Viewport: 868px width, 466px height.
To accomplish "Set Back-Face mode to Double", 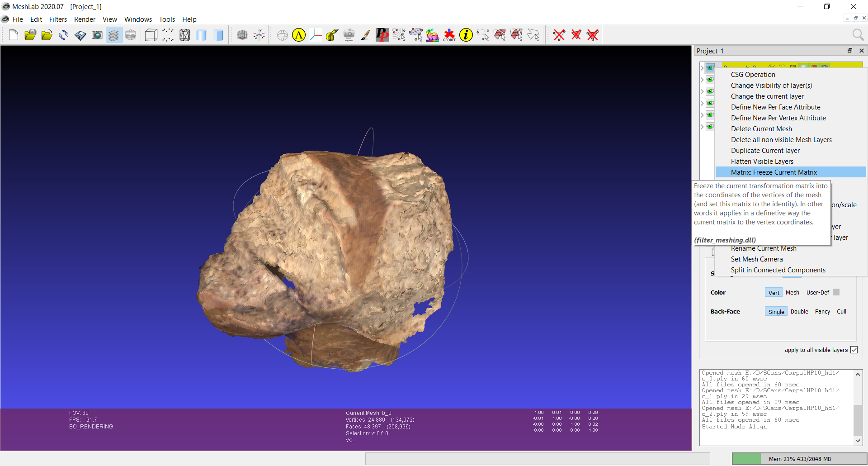I will pyautogui.click(x=799, y=312).
